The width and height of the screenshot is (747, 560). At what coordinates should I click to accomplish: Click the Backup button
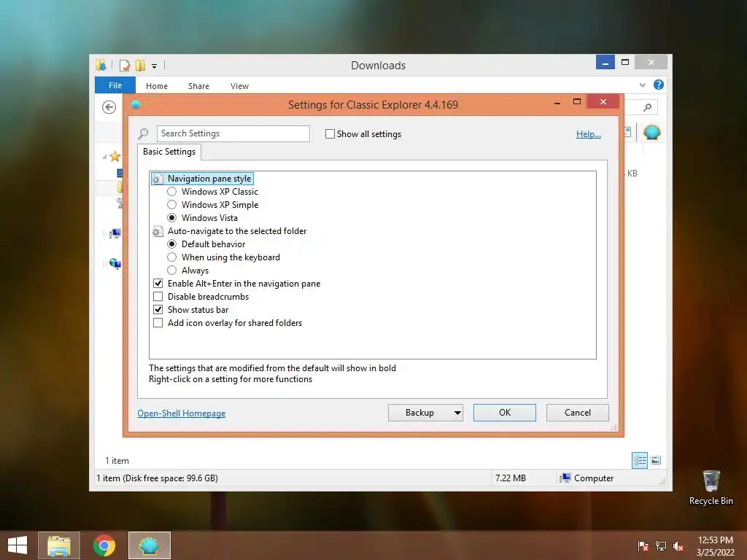(x=419, y=413)
